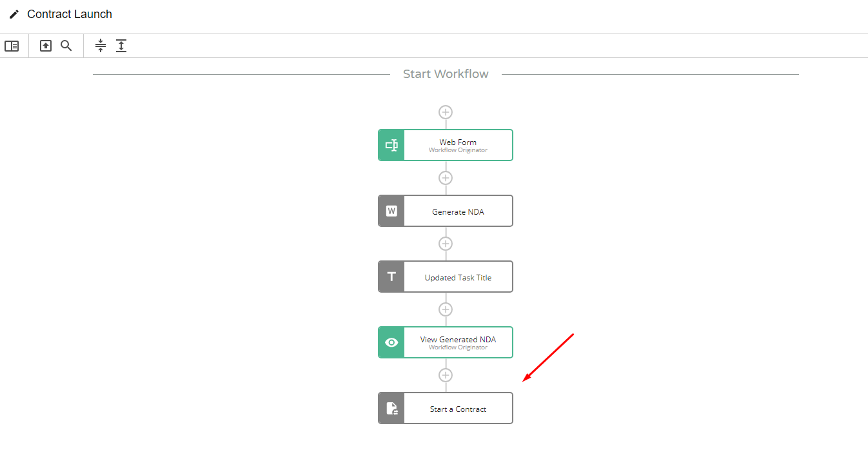The width and height of the screenshot is (868, 468).
Task: Open the View Generated NDA step
Action: [446, 342]
